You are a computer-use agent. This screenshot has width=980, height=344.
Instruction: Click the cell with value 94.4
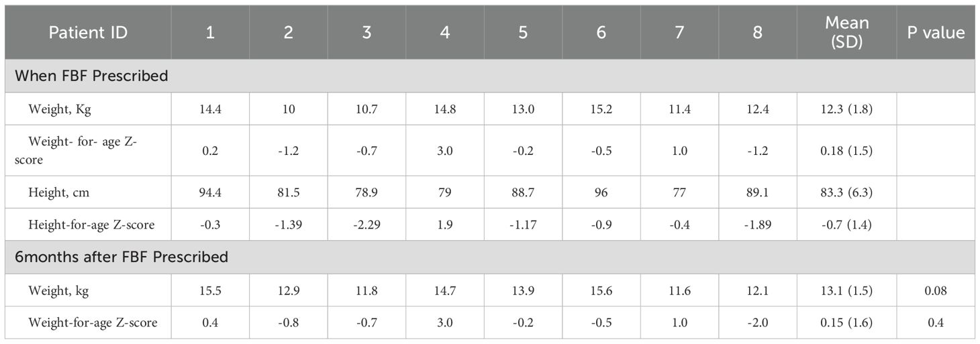[210, 192]
